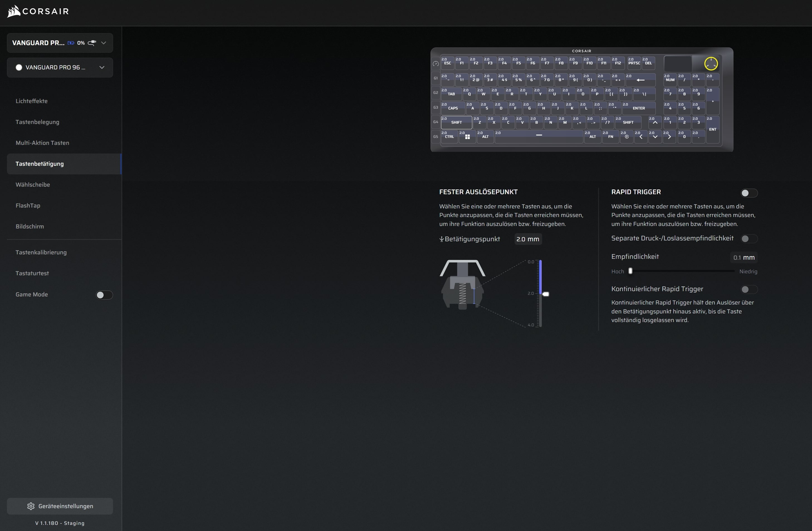The width and height of the screenshot is (812, 531).
Task: Click the Empfindlichkeit slider handle
Action: tap(630, 271)
